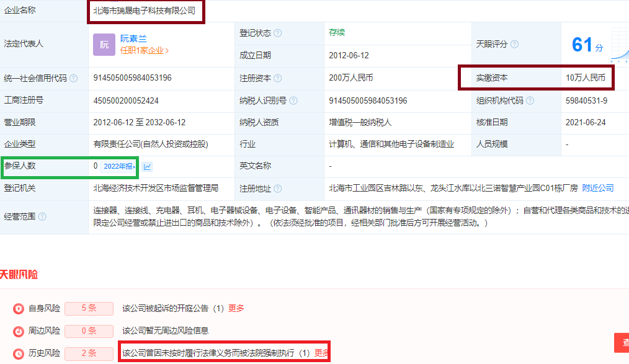Open 任职1家企业 link
Screen dimensions: 629x364
click(x=145, y=50)
